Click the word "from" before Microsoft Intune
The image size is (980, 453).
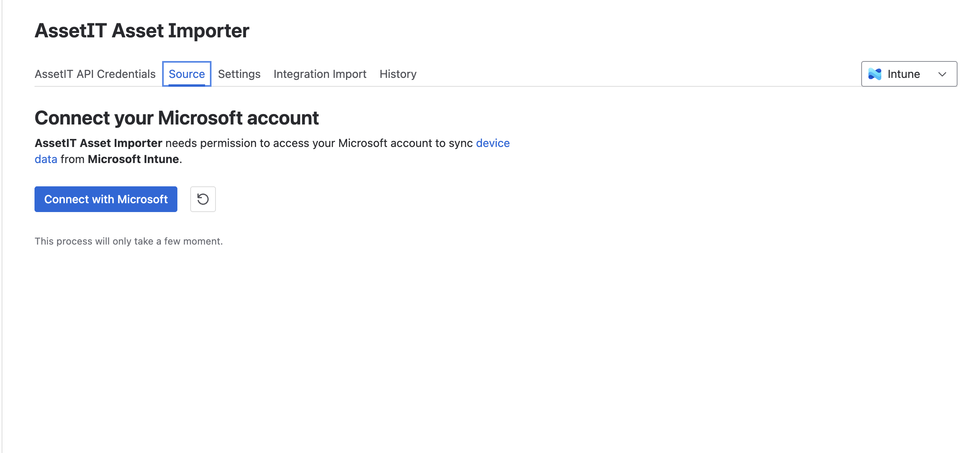point(72,159)
